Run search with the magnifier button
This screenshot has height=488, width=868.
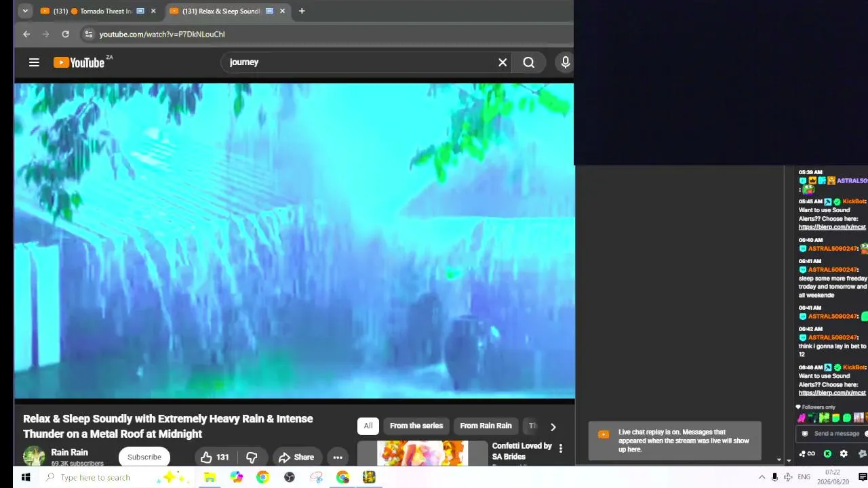click(529, 62)
